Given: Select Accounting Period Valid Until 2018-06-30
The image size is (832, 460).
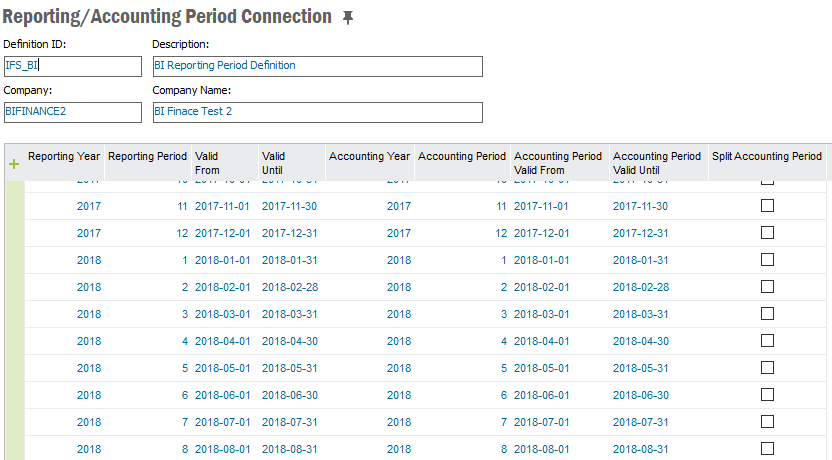Looking at the screenshot, I should (640, 395).
